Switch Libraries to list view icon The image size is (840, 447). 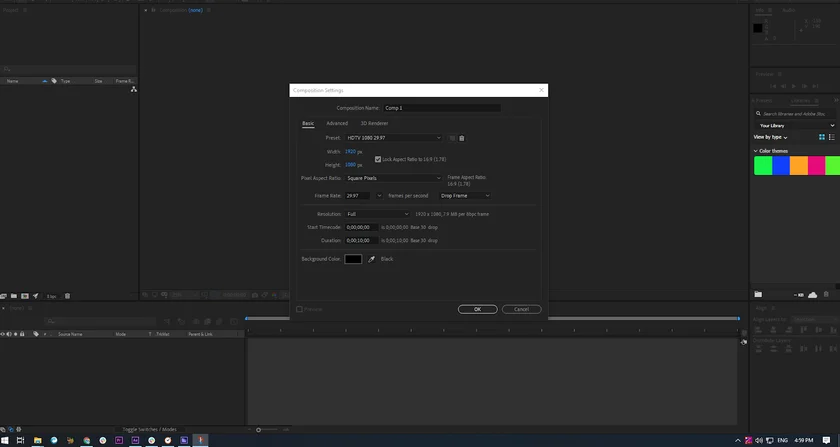(x=832, y=137)
